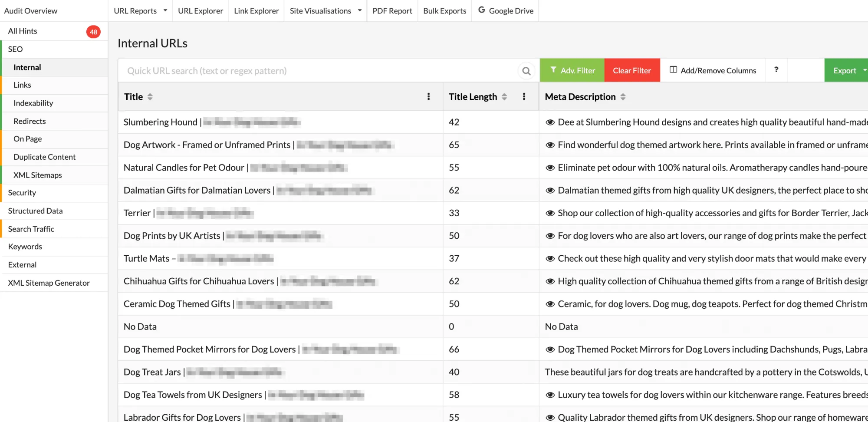
Task: Open Title Length column three-dot menu
Action: (x=524, y=96)
